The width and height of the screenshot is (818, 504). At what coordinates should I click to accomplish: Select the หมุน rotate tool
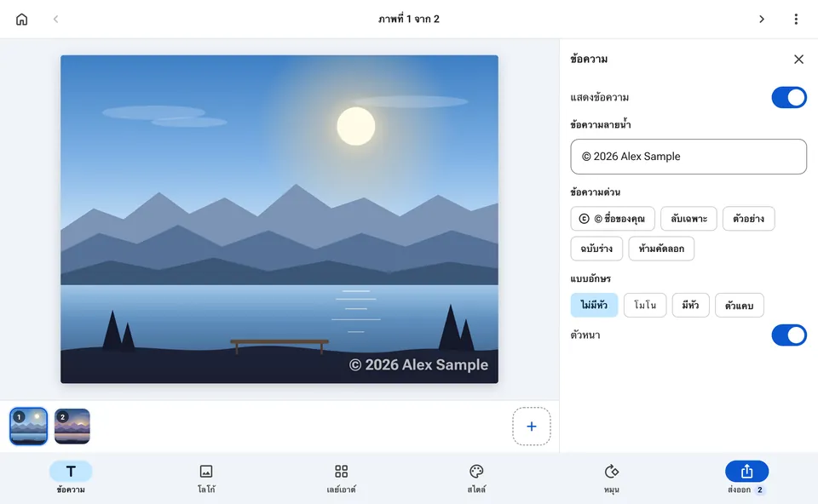tap(612, 478)
